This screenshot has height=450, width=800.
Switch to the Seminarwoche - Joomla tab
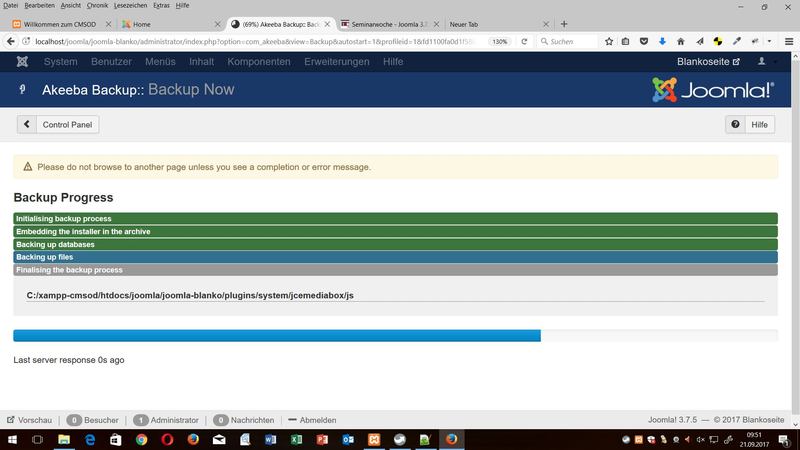click(389, 24)
